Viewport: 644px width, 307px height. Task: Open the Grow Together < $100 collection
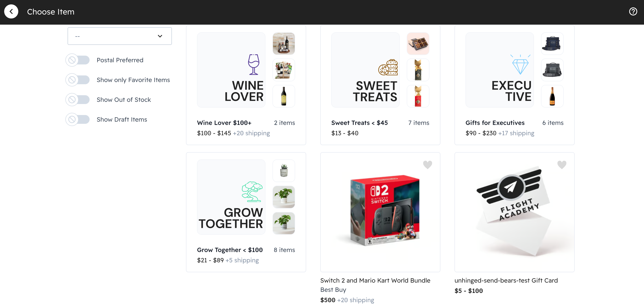point(230,250)
